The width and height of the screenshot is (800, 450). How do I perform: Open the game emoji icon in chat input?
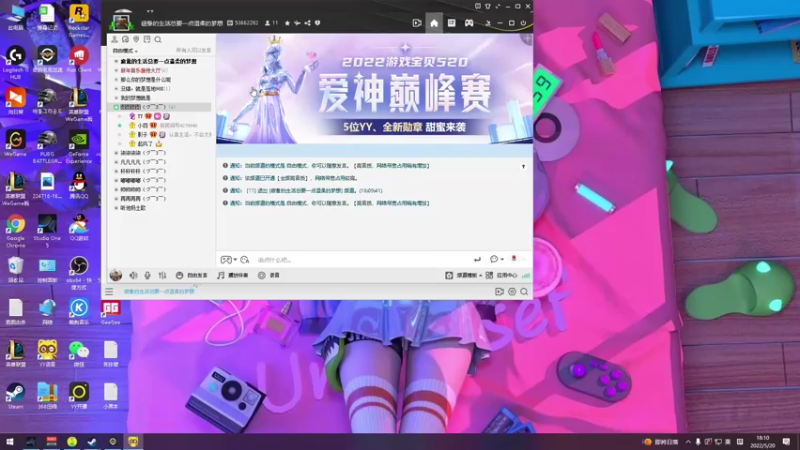click(x=226, y=260)
